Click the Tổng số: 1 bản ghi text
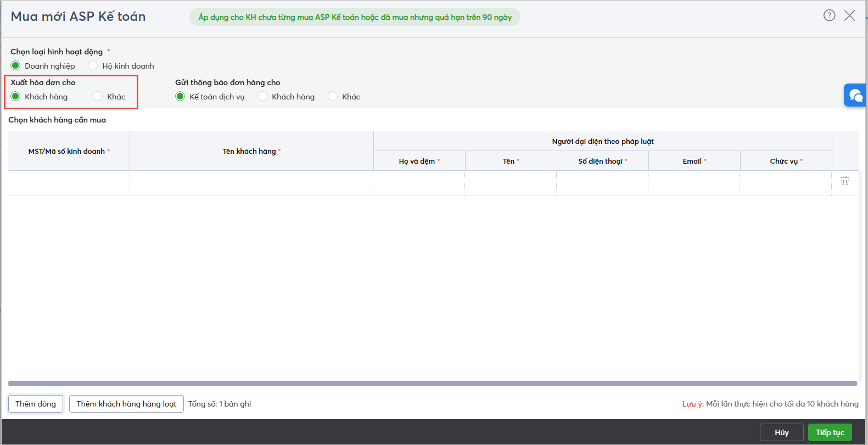 coord(220,404)
